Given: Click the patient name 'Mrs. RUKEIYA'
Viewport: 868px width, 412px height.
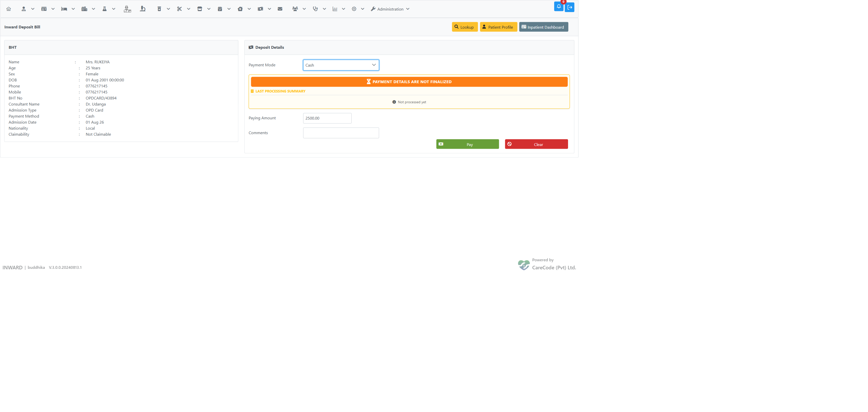Looking at the screenshot, I should click(x=98, y=62).
